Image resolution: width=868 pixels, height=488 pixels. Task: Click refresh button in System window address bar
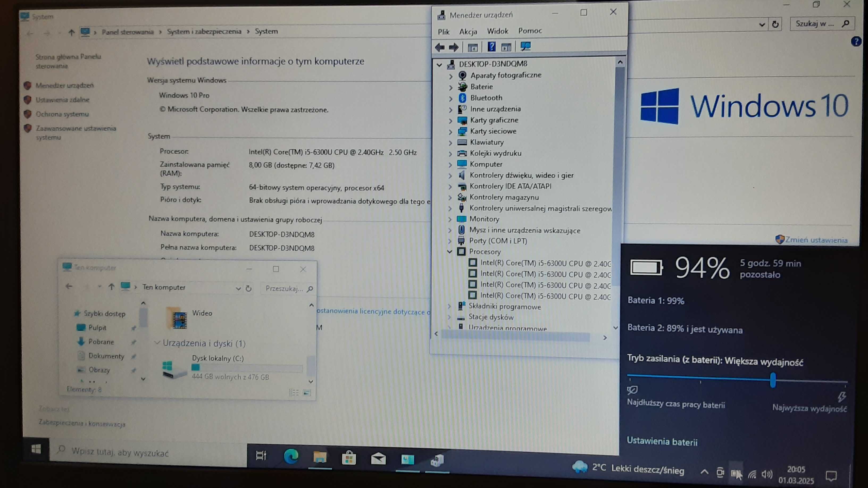pos(775,24)
